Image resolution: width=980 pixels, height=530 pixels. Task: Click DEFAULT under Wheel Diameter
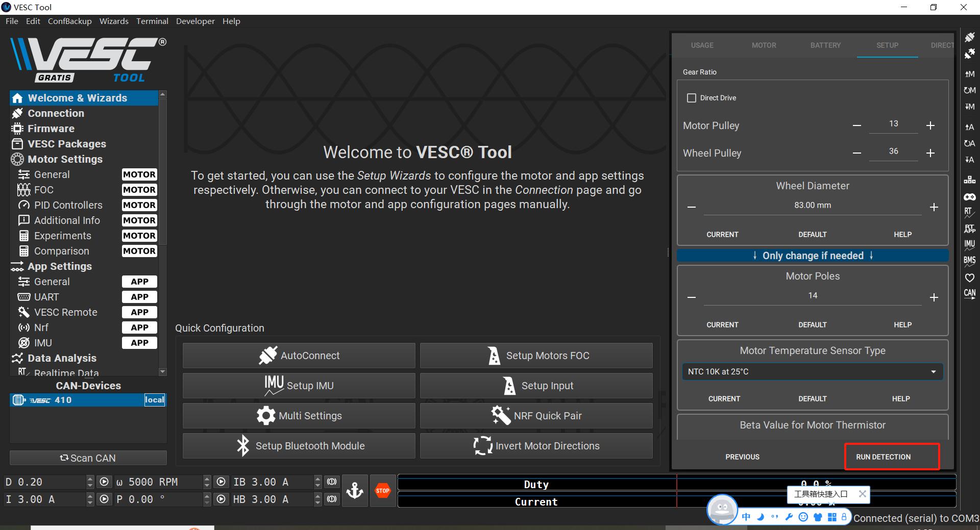[x=812, y=235]
